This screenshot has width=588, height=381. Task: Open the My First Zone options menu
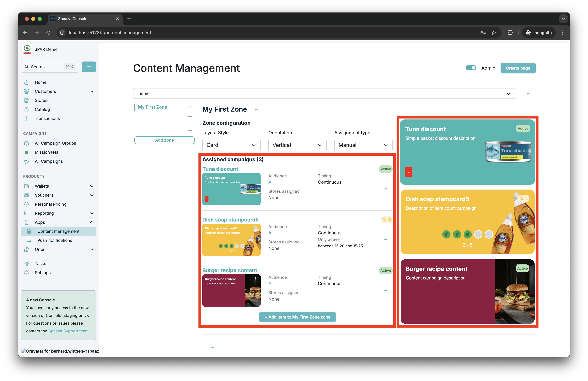(257, 109)
